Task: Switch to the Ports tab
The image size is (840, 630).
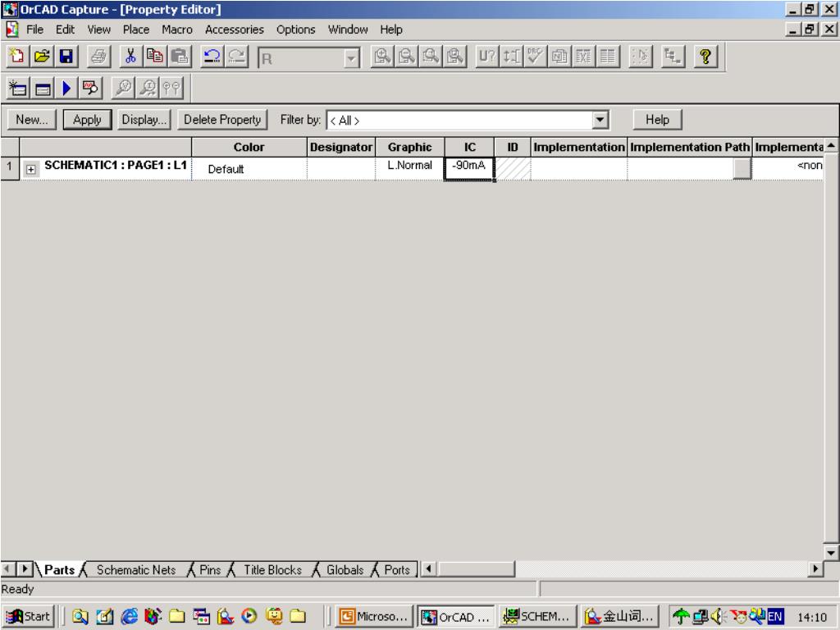Action: coord(397,570)
